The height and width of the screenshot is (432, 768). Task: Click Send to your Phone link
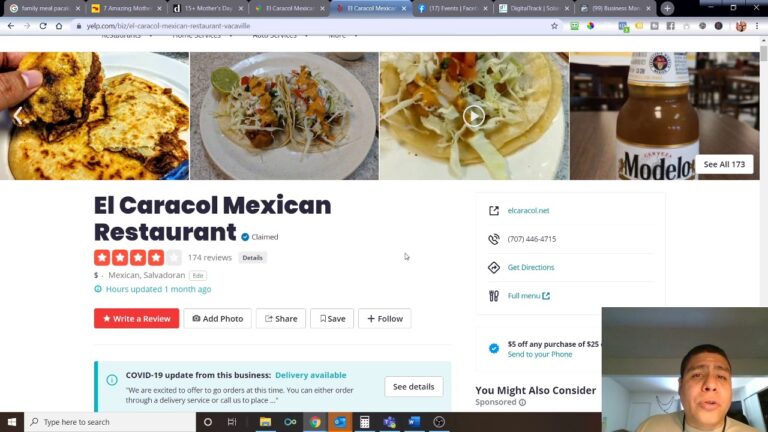point(540,354)
